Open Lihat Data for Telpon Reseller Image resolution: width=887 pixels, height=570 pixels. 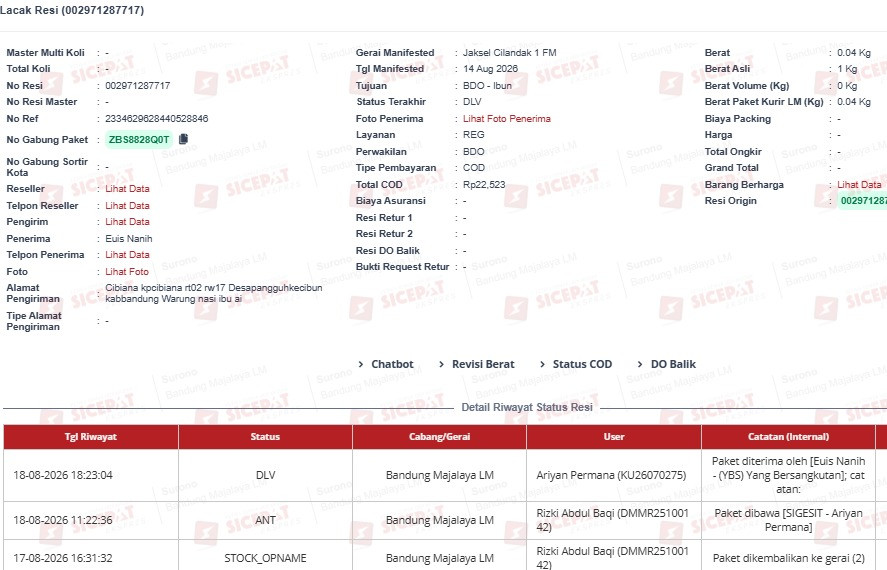click(x=127, y=206)
